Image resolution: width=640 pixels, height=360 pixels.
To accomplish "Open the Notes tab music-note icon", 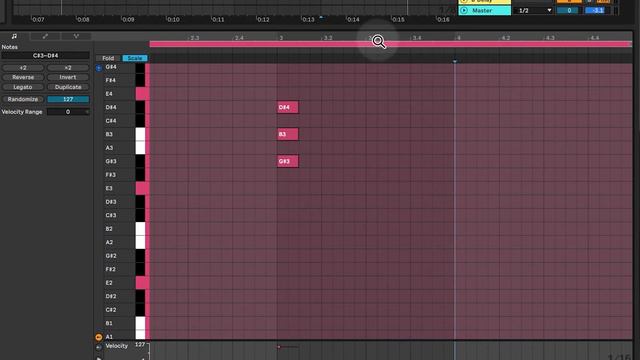I will pos(14,36).
